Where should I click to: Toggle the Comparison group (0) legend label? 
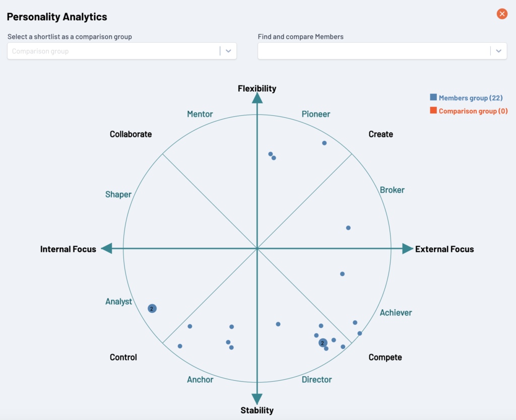(473, 111)
